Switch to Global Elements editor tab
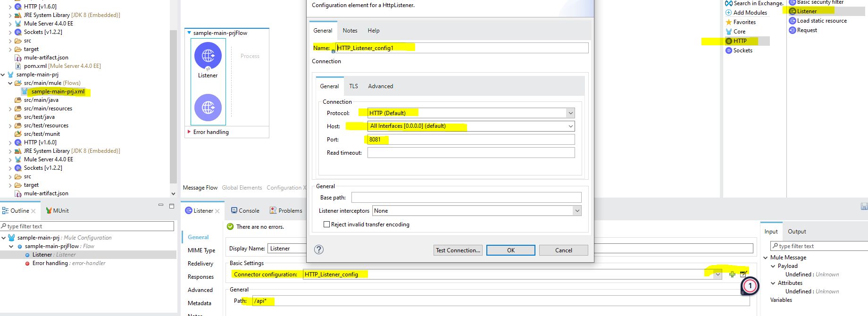 [242, 188]
